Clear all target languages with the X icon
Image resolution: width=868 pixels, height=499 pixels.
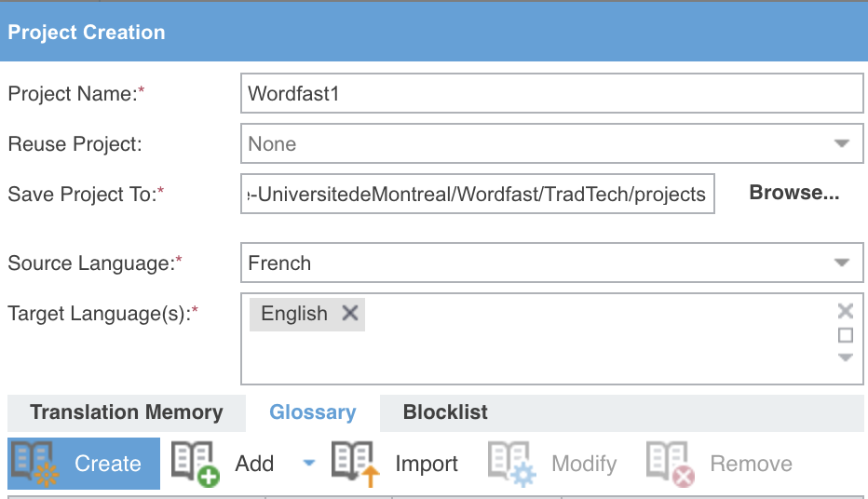(x=846, y=311)
